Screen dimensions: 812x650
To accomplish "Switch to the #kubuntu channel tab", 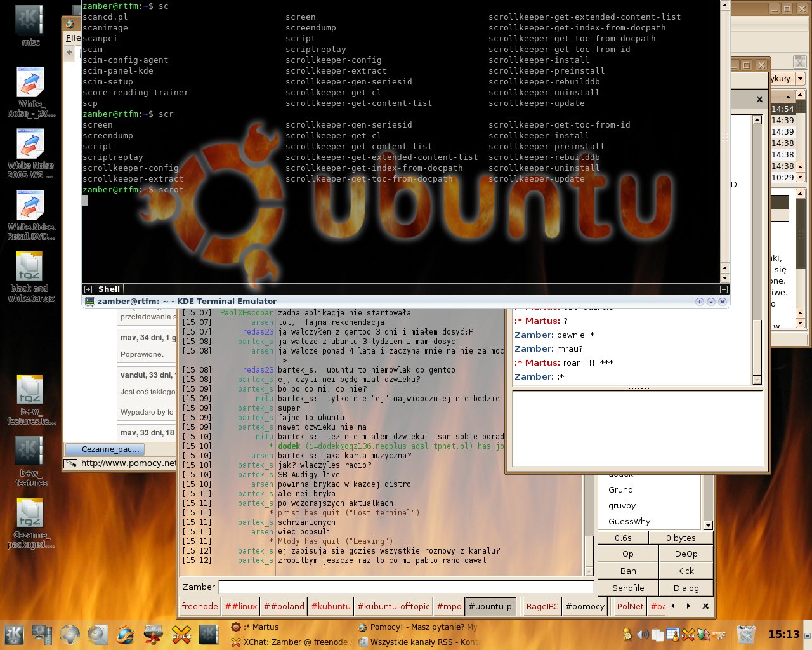I will (x=331, y=606).
